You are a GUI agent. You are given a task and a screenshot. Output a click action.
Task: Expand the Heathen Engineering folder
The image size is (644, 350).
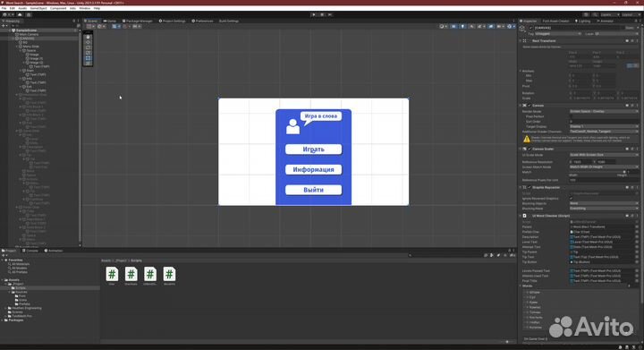point(5,308)
